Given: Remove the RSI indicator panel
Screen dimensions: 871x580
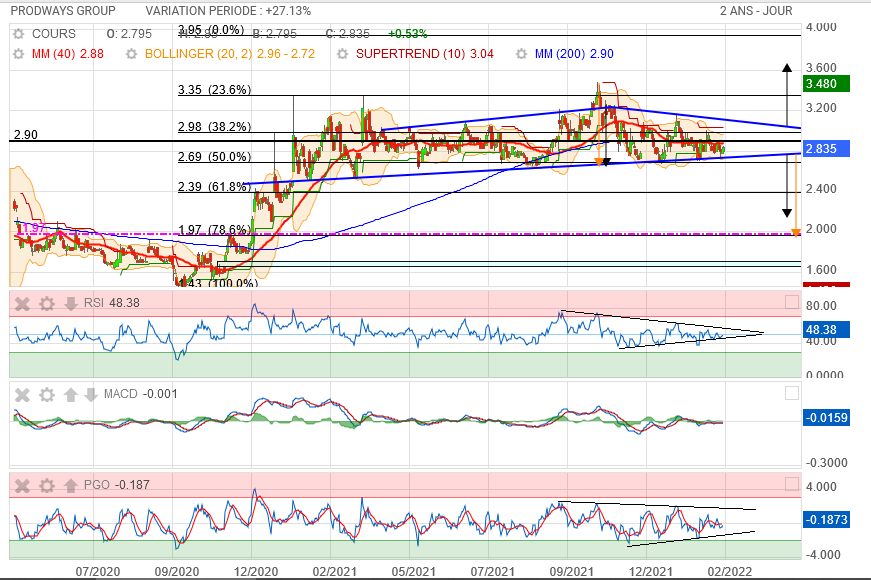Looking at the screenshot, I should coord(22,303).
